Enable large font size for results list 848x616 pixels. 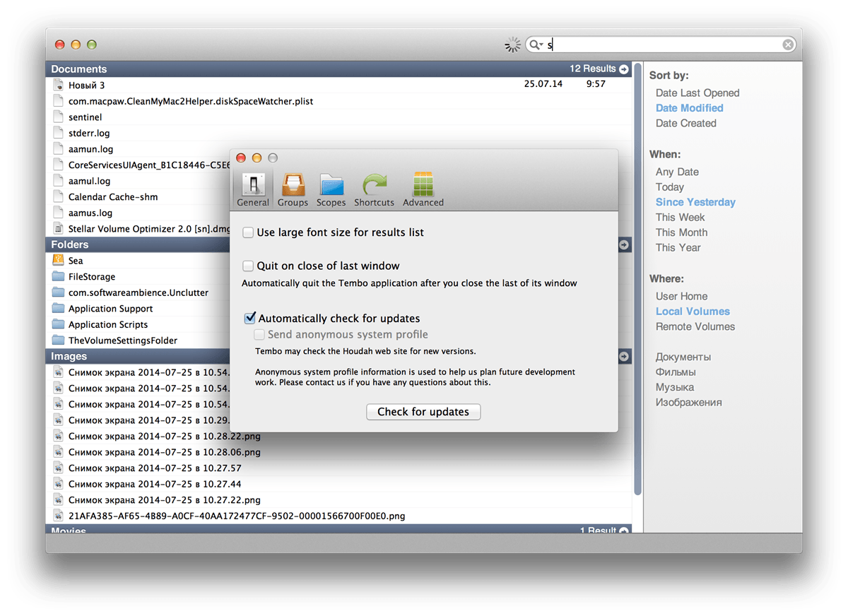click(x=248, y=232)
